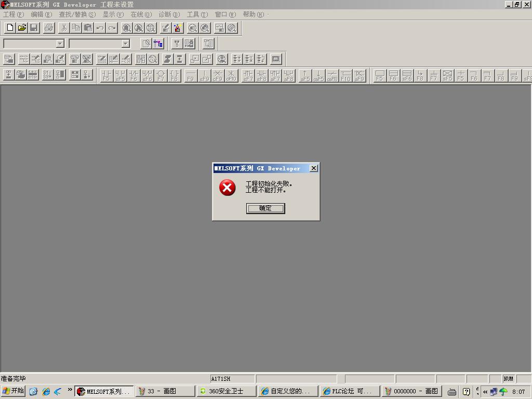This screenshot has width=532, height=399.
Task: Click the SFC sF6 triple-line block icon
Action: [407, 75]
